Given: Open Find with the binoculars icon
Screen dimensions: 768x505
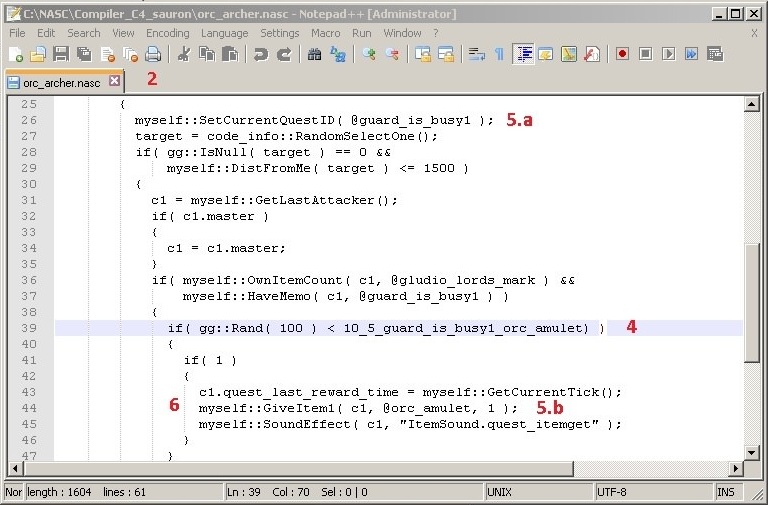Looking at the screenshot, I should click(314, 54).
